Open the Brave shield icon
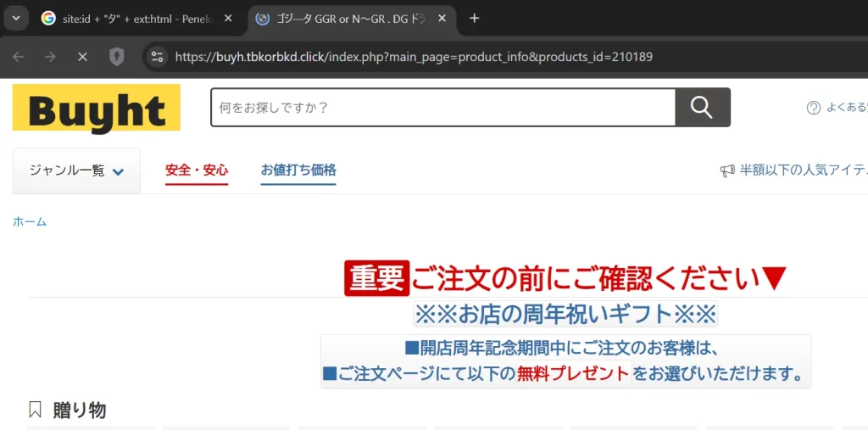 [116, 57]
